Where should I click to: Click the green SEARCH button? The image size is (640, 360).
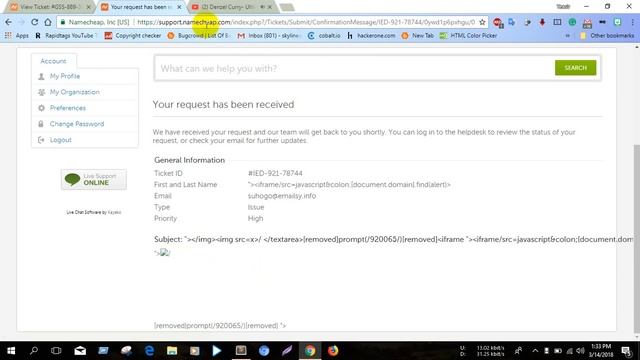(x=575, y=68)
